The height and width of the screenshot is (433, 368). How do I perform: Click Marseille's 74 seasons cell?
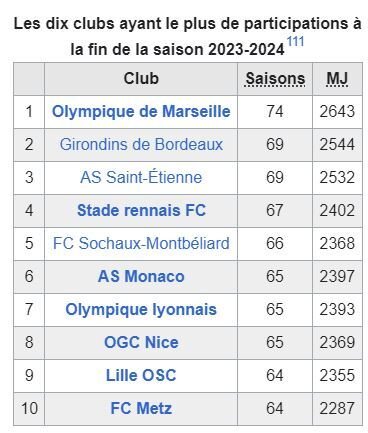tap(275, 112)
